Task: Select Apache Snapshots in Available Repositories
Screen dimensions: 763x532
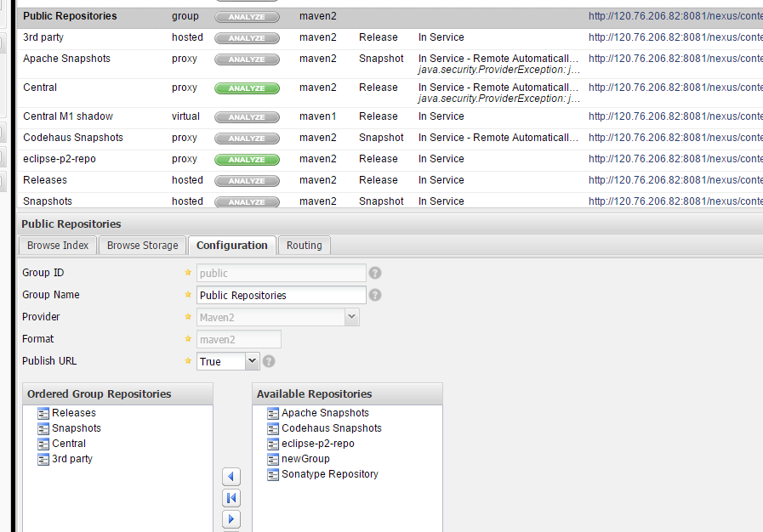Action: [325, 413]
